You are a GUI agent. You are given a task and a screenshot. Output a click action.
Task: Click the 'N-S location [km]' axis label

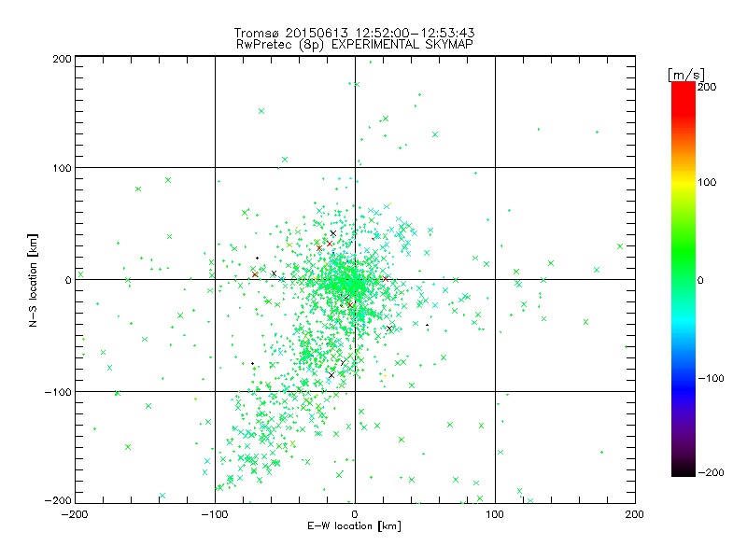[33, 280]
